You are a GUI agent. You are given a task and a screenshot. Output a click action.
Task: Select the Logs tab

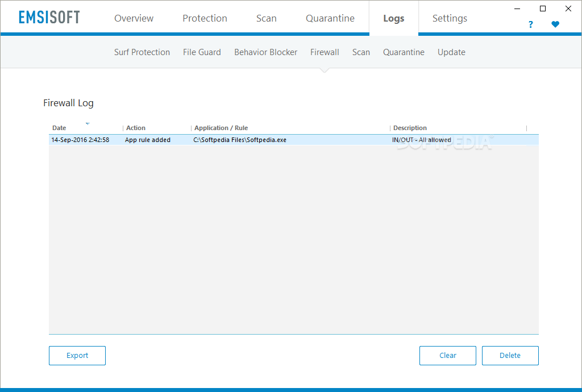[x=394, y=18]
